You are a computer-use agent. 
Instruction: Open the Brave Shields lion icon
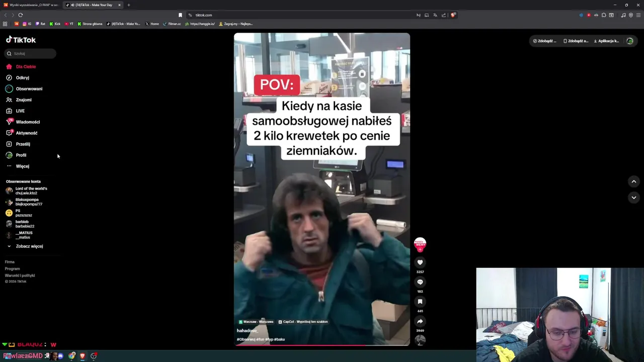[453, 15]
